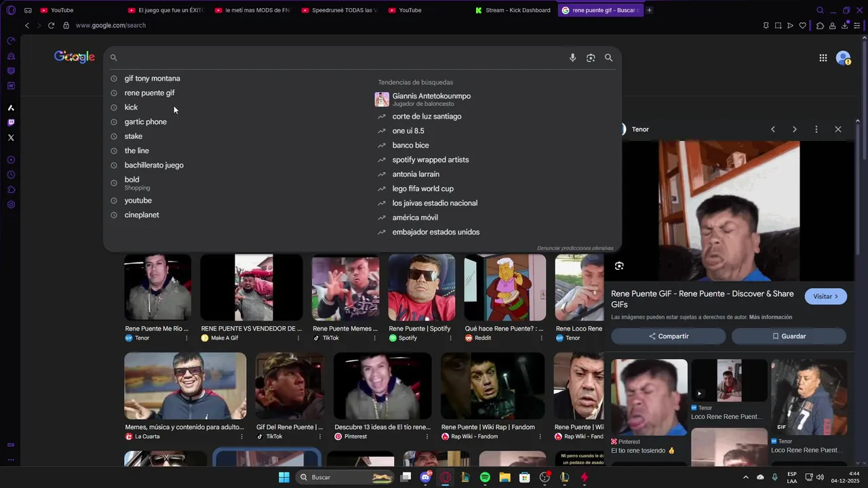Click the Visitar button

(x=825, y=296)
